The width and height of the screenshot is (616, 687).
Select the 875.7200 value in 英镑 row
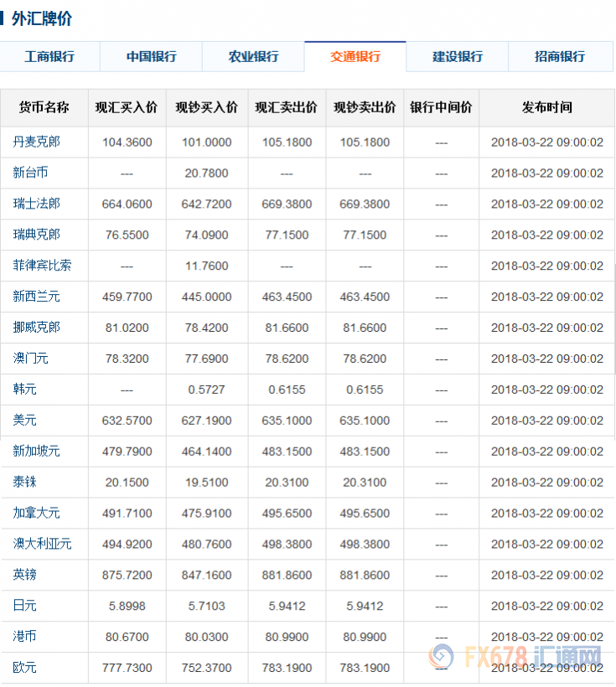pyautogui.click(x=127, y=576)
